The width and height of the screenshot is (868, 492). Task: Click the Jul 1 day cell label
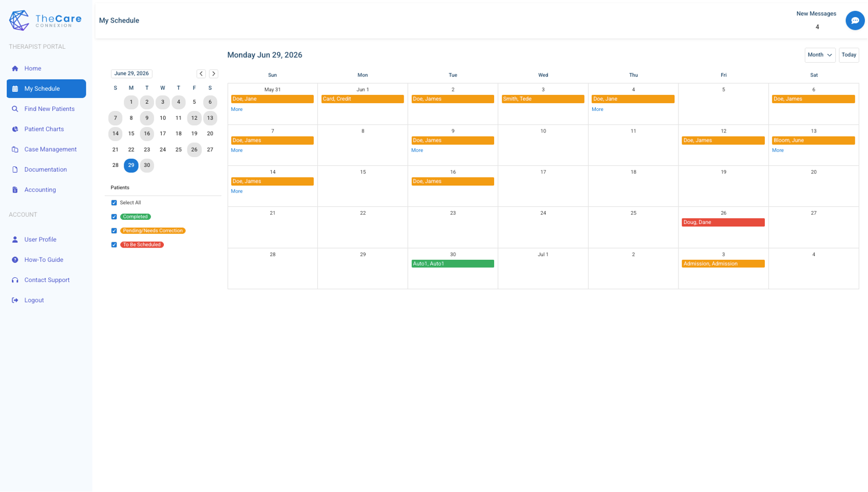(x=543, y=255)
